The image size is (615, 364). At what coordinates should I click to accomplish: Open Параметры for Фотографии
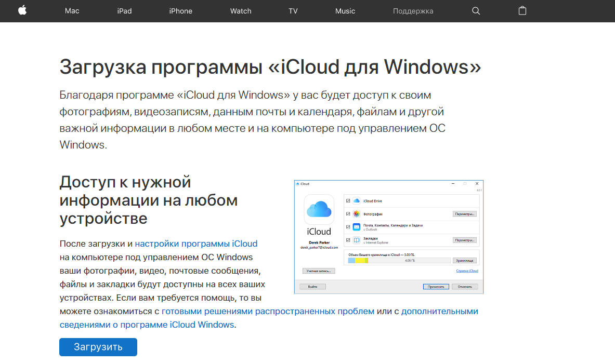[x=464, y=214]
